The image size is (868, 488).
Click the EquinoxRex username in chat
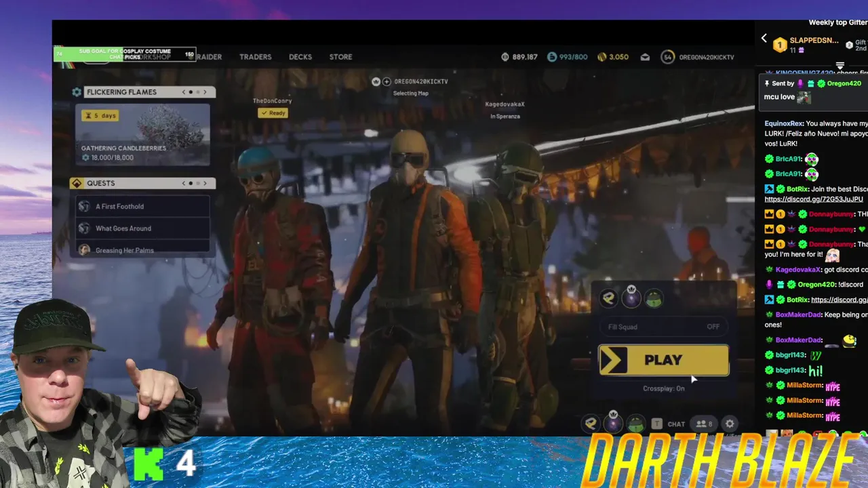pyautogui.click(x=784, y=124)
